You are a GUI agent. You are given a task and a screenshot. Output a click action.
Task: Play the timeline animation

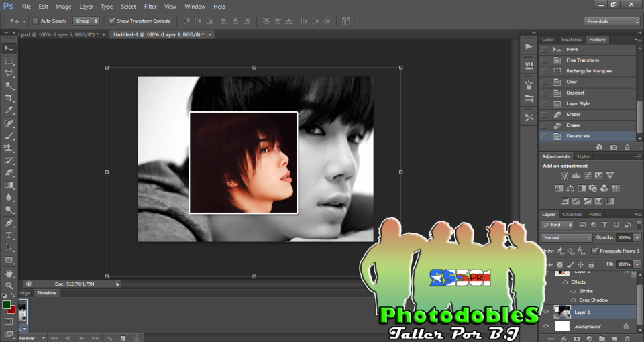coord(81,338)
